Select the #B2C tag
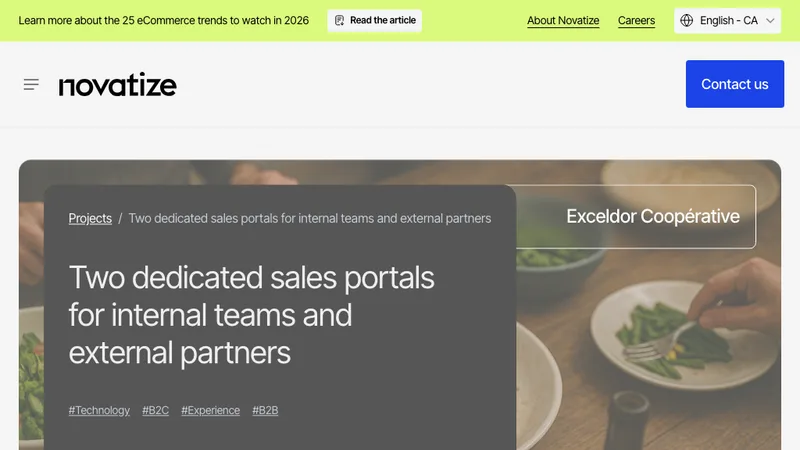 (x=155, y=410)
